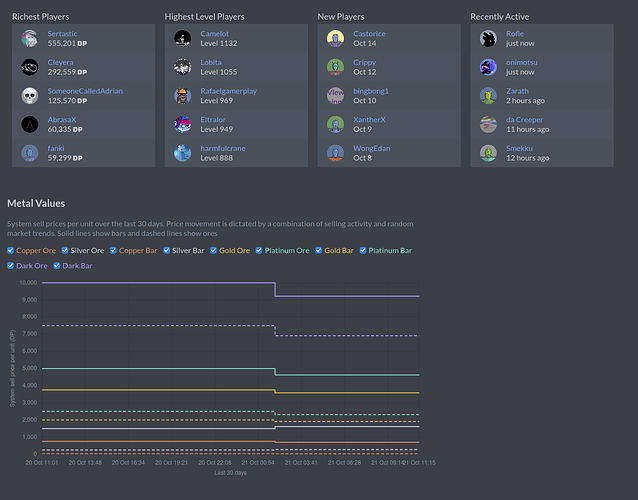Image resolution: width=638 pixels, height=500 pixels.
Task: Click Zarath's avatar icon
Action: point(488,96)
